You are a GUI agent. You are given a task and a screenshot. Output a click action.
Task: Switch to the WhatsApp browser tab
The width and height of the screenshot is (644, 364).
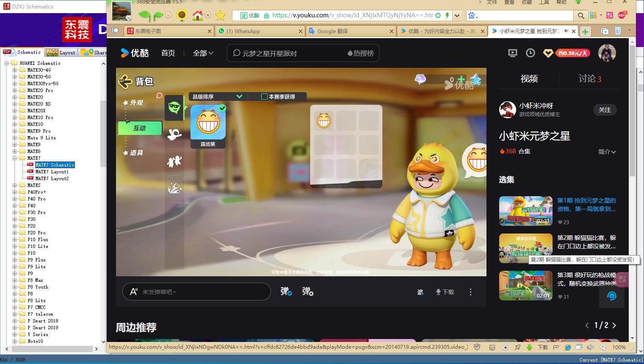pos(260,31)
